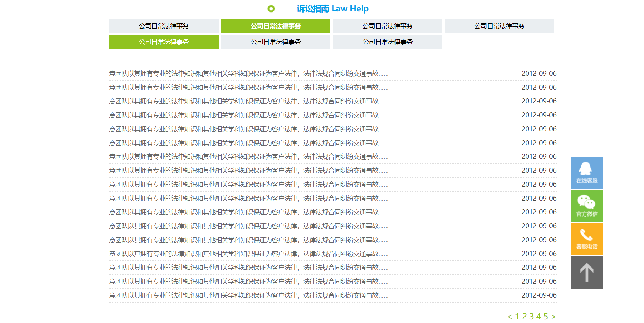Go to previous page with < arrow

(510, 317)
